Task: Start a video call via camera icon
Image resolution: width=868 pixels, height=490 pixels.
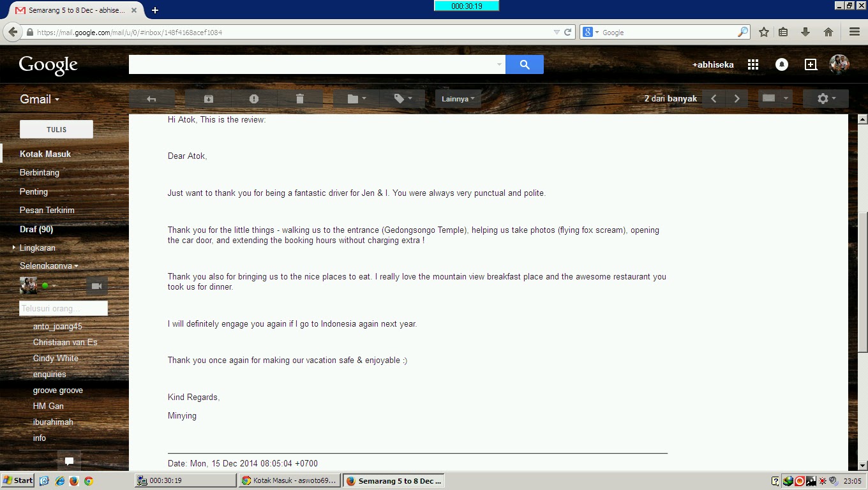Action: (97, 286)
